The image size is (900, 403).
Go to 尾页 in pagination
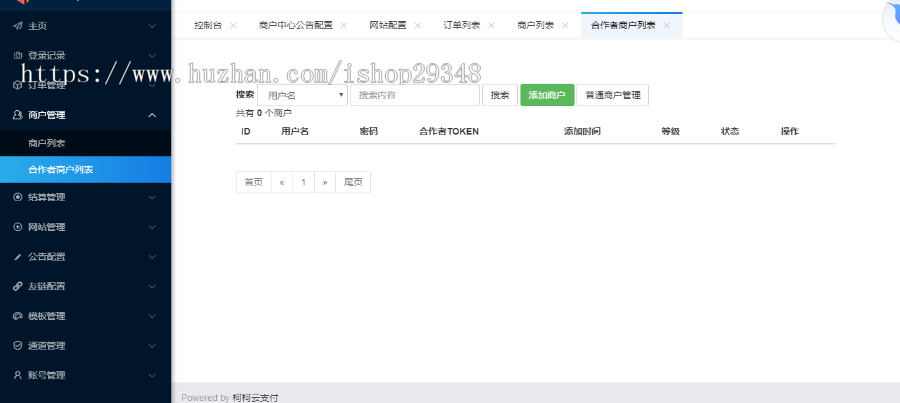[353, 182]
